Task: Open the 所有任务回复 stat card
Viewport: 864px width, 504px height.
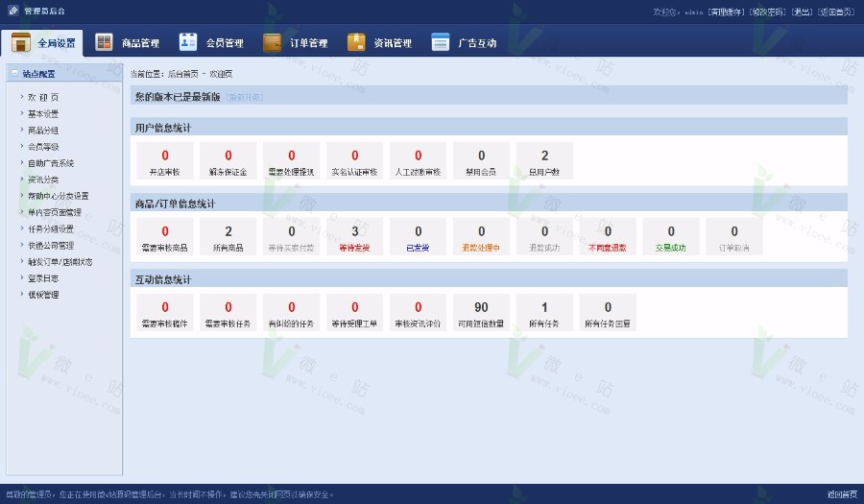Action: click(608, 313)
